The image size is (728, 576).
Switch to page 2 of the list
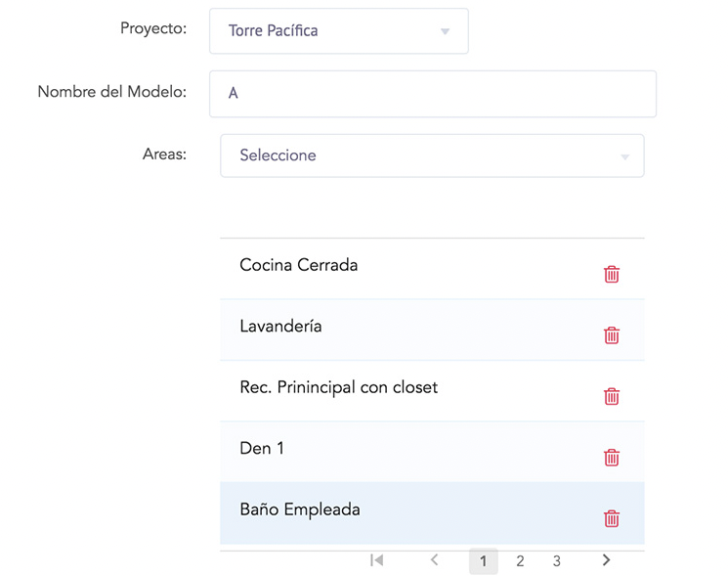(520, 561)
